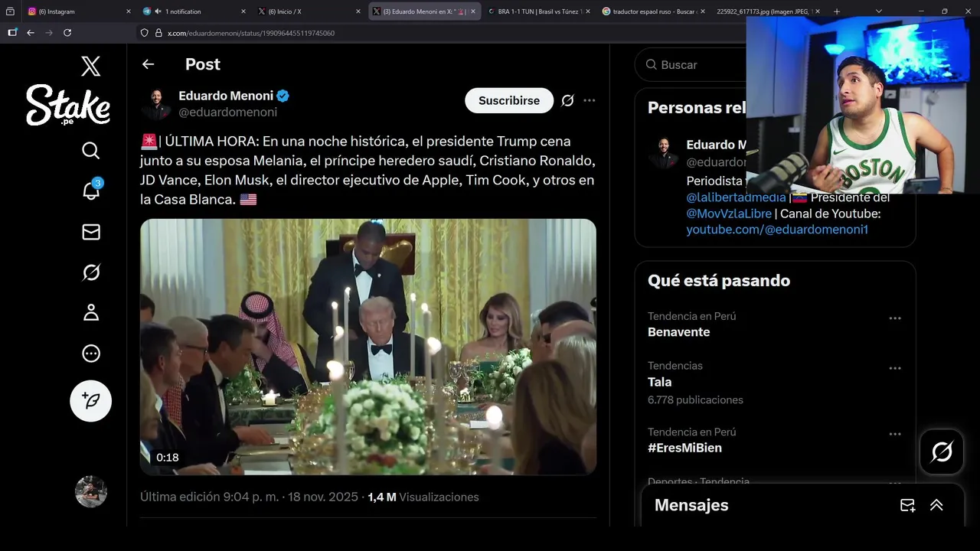Open post options three-dot menu
The image size is (980, 551).
point(590,100)
